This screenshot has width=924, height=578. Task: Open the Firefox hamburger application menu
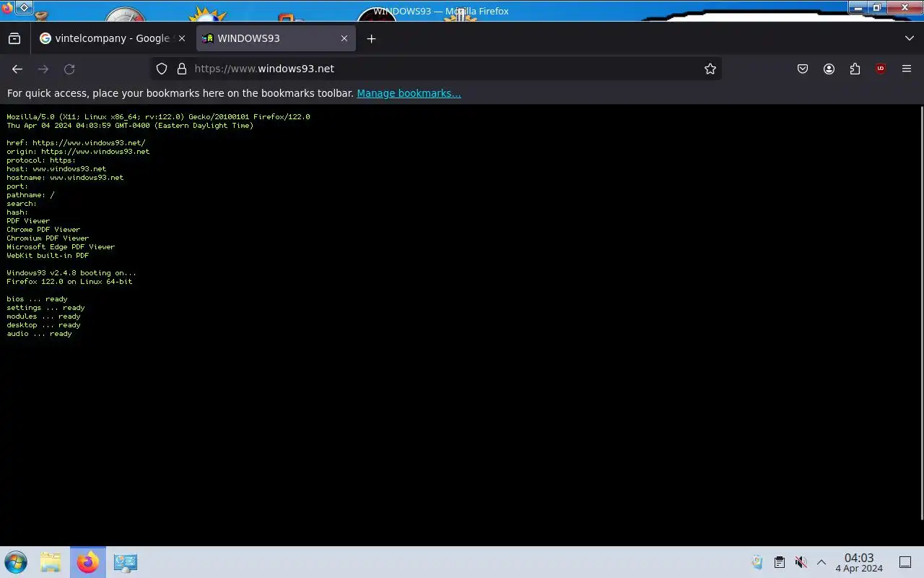(907, 69)
